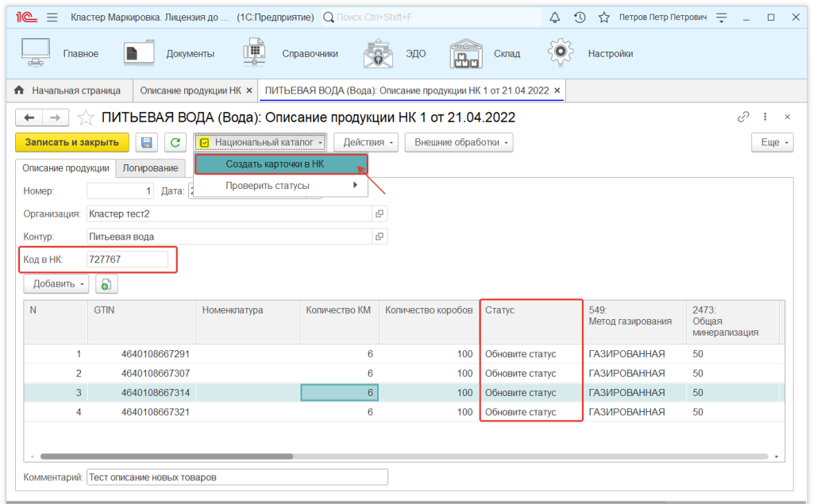Image resolution: width=813 pixels, height=504 pixels.
Task: Click the Комментарий input field
Action: [x=237, y=477]
